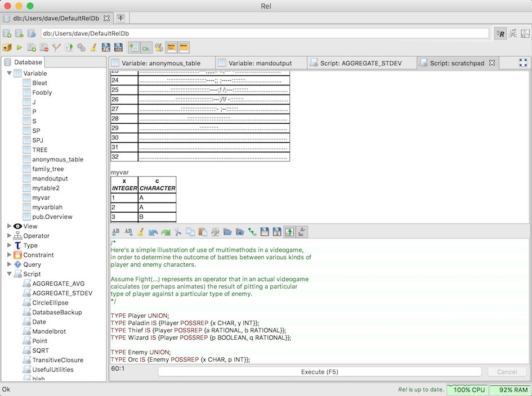Collapse the Variable tree node
The height and width of the screenshot is (396, 532).
tap(9, 73)
